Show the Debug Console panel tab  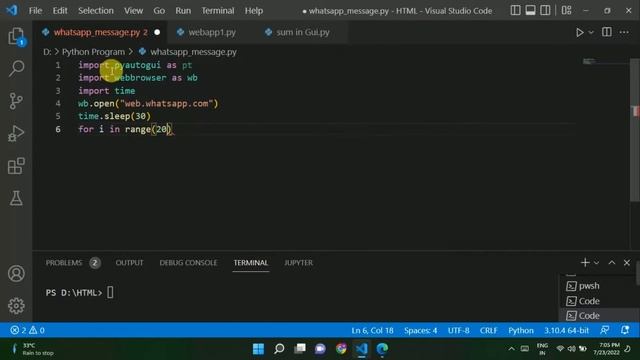coord(188,263)
